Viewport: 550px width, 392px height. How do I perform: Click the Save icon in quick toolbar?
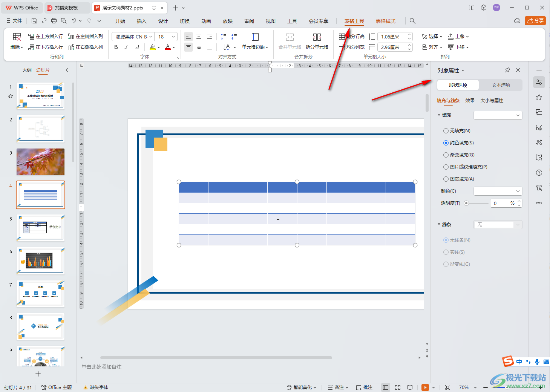click(x=34, y=21)
